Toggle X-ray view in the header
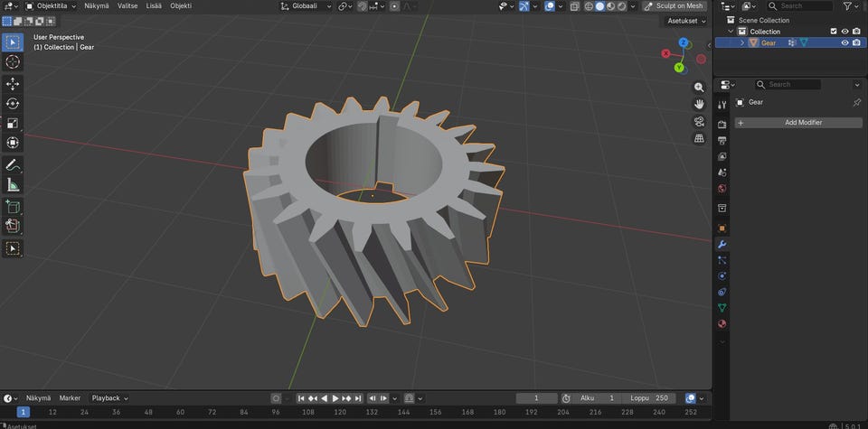The width and height of the screenshot is (868, 429). tap(574, 6)
